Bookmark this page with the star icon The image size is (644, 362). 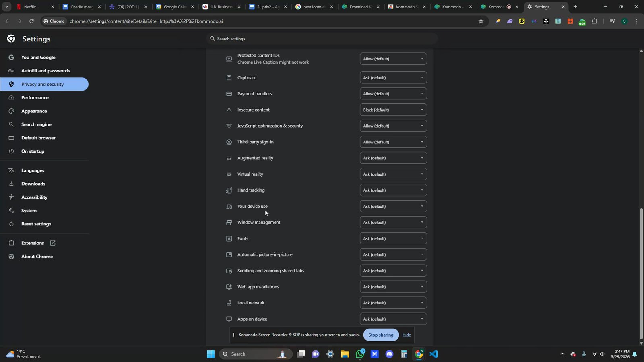[x=481, y=21]
